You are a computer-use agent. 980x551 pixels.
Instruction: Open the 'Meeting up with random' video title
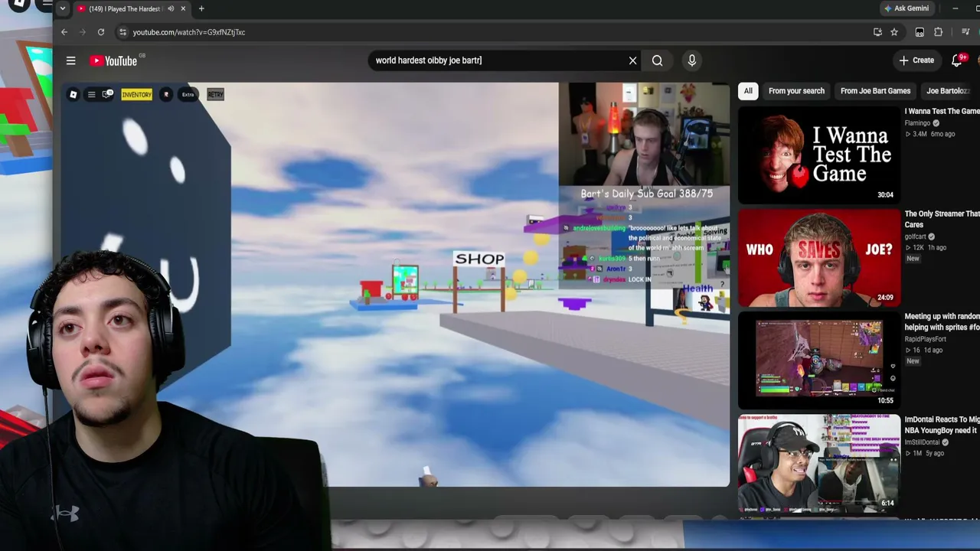942,322
